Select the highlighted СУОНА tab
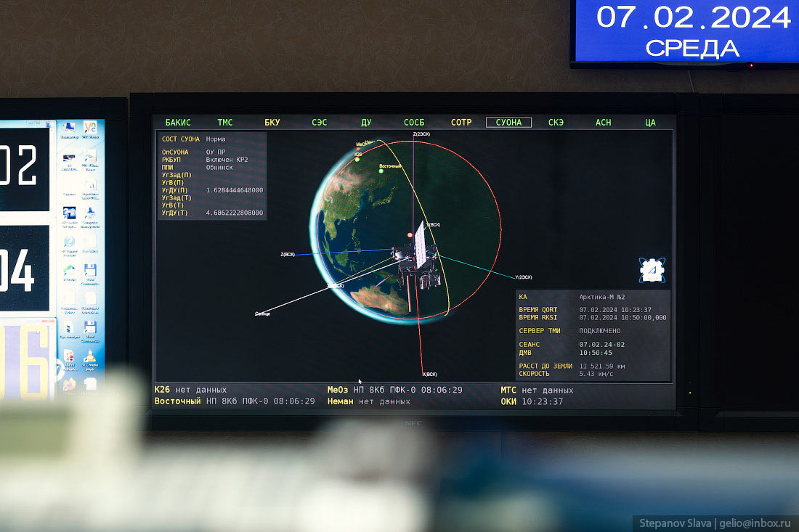 pos(508,123)
